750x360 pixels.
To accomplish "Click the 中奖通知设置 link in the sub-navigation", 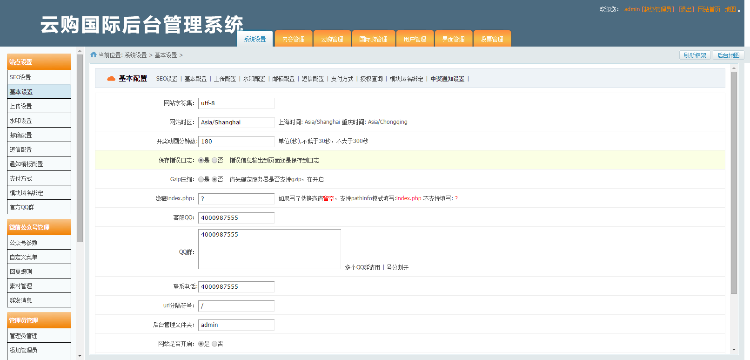I will pos(447,79).
